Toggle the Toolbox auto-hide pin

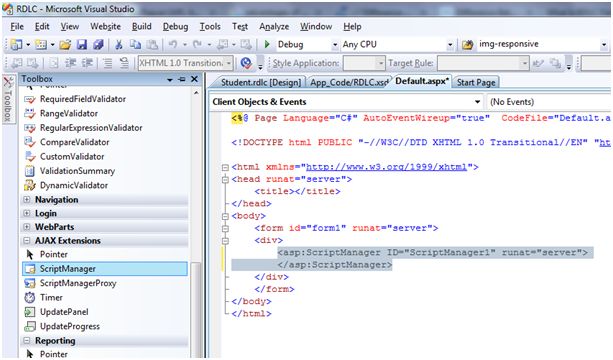point(182,79)
